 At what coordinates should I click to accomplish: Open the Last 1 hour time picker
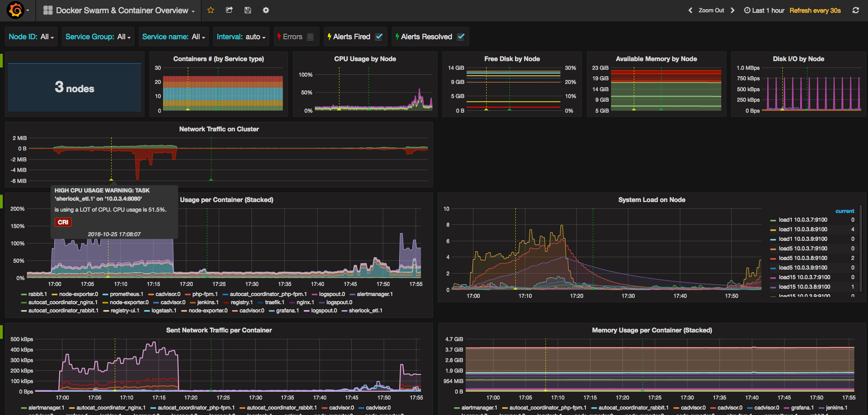[765, 10]
